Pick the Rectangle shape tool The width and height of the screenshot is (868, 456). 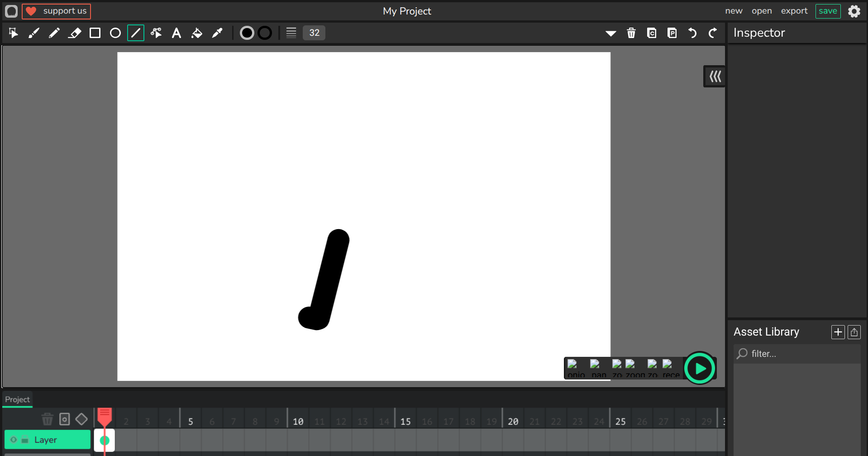coord(95,33)
